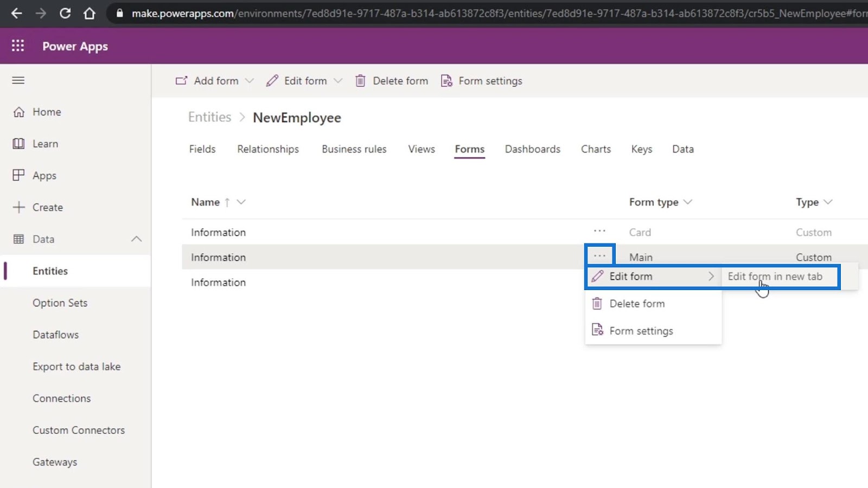Open Custom Connectors in sidebar
868x488 pixels.
click(79, 431)
